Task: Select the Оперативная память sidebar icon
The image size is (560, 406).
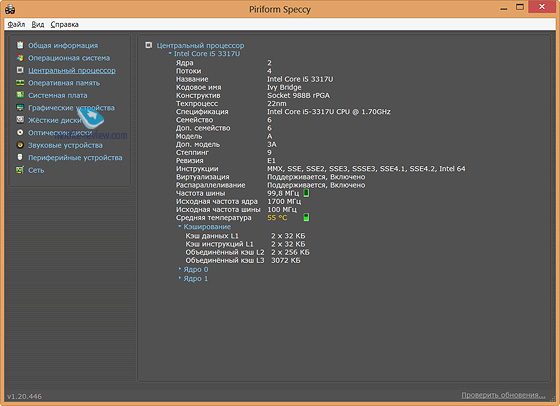Action: pyautogui.click(x=20, y=82)
